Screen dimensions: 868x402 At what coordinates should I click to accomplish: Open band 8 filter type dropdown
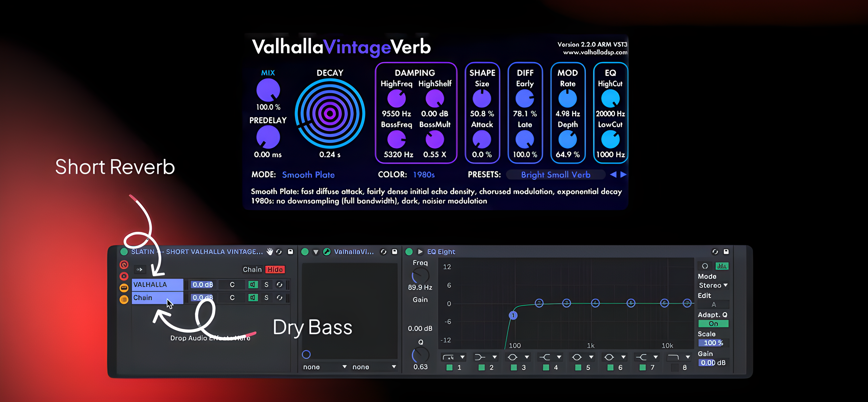point(678,357)
